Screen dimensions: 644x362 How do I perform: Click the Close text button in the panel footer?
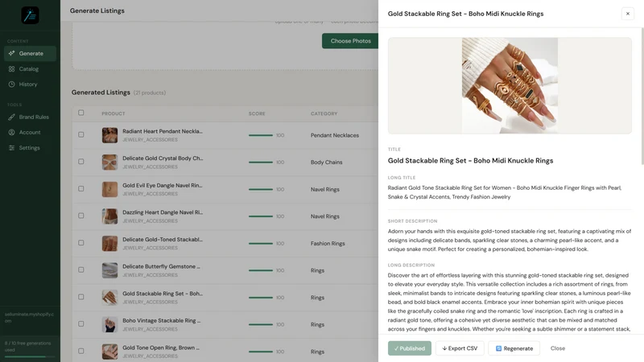(x=558, y=348)
